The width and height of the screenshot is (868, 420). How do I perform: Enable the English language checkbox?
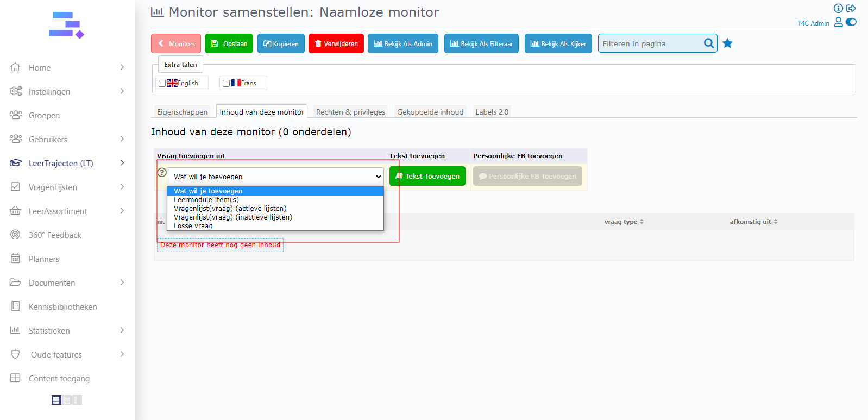click(162, 84)
